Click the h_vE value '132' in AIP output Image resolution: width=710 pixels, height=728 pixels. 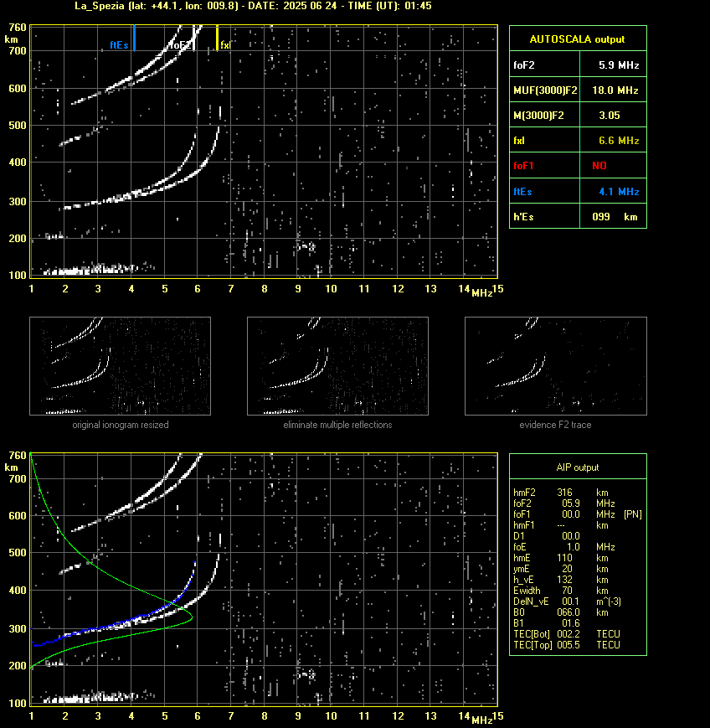point(565,580)
